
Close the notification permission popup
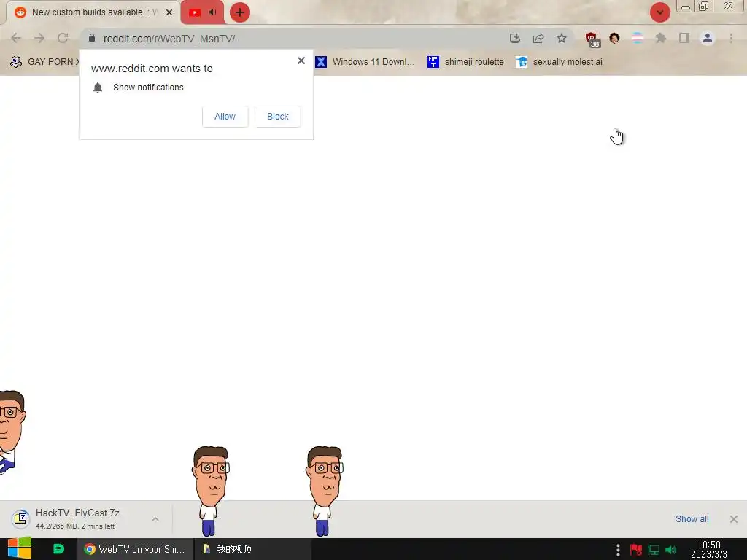pyautogui.click(x=301, y=61)
